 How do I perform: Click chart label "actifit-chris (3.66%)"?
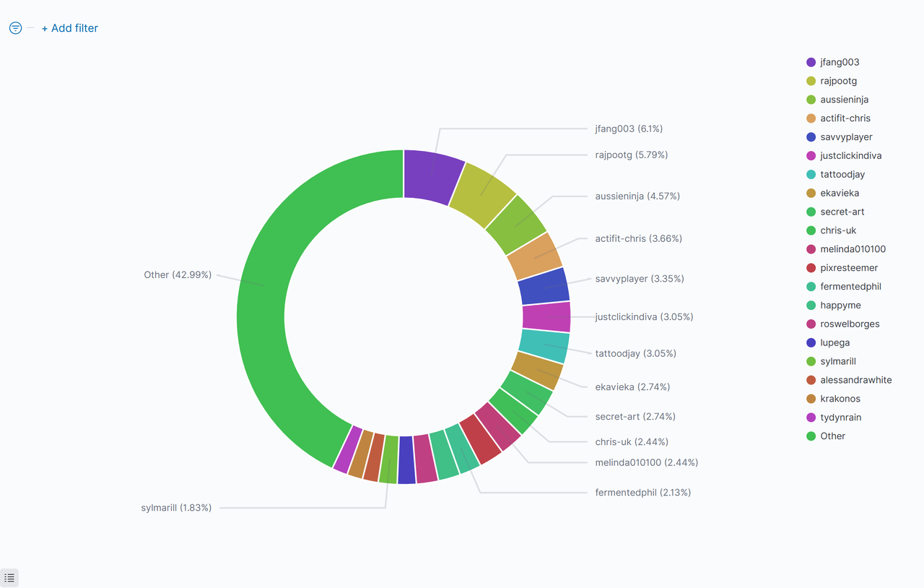(639, 238)
